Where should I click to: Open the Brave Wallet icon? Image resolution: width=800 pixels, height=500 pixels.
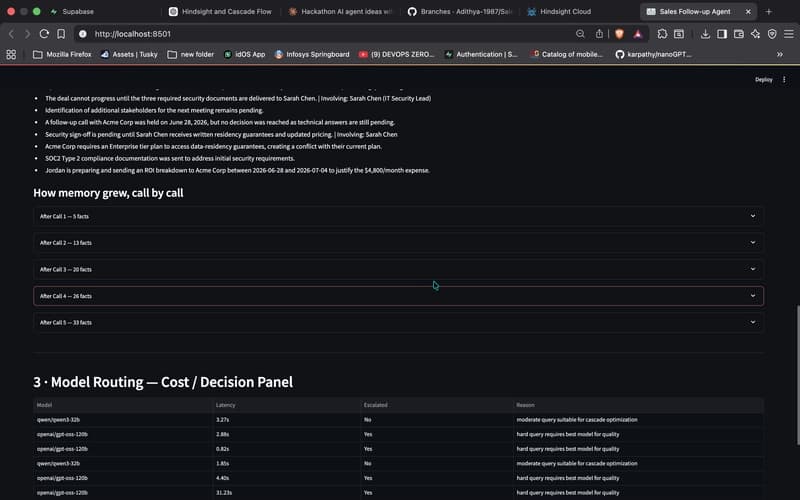click(x=739, y=34)
